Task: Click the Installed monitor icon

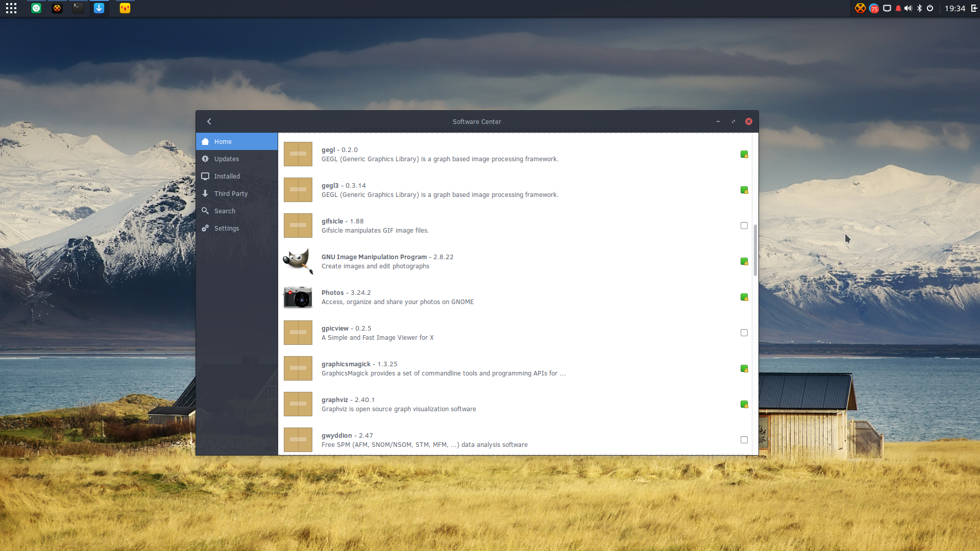Action: [x=205, y=176]
